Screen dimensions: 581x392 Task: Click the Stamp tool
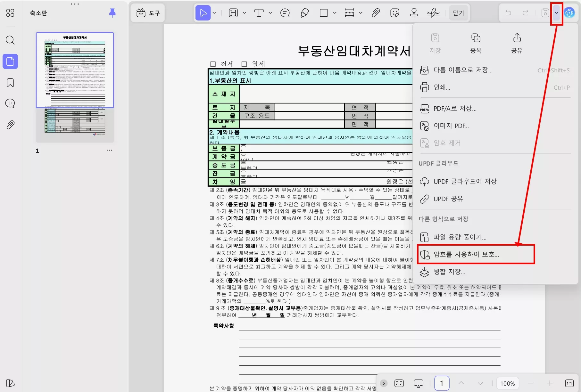[x=414, y=13]
